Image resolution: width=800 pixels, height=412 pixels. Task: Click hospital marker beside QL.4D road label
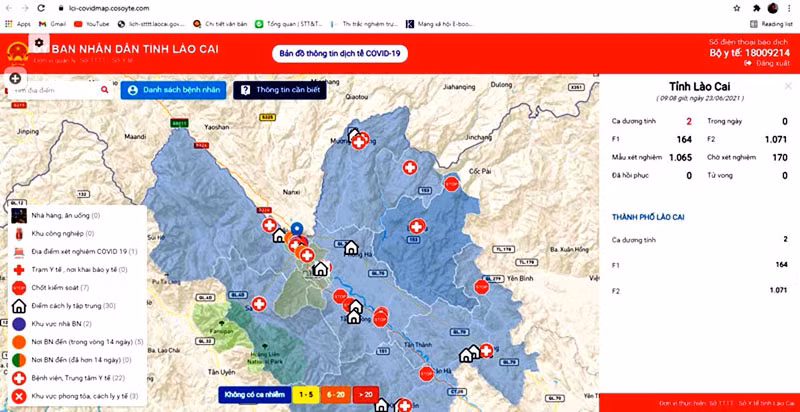coord(259,304)
